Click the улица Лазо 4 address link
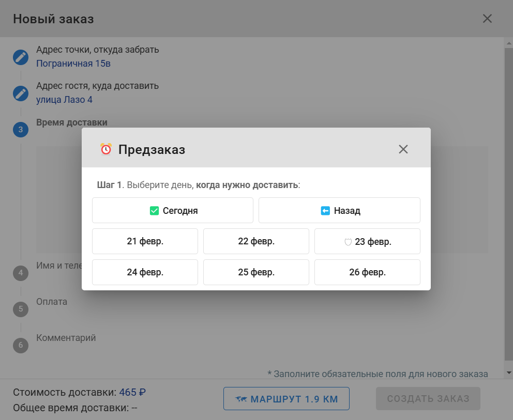 64,100
